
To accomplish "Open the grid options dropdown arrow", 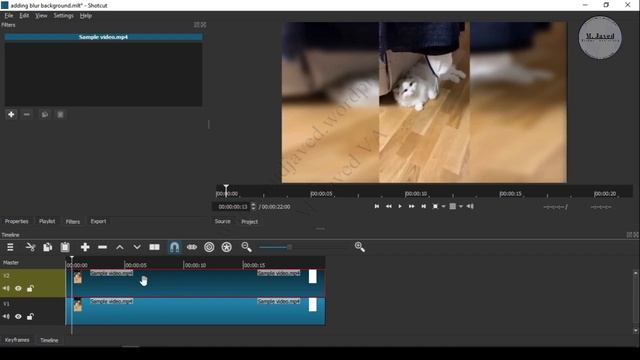I will pos(461,207).
